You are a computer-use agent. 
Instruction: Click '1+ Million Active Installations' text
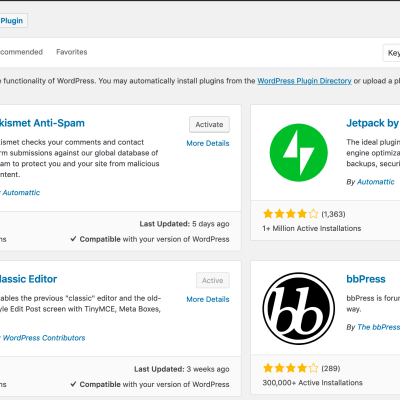(x=312, y=228)
